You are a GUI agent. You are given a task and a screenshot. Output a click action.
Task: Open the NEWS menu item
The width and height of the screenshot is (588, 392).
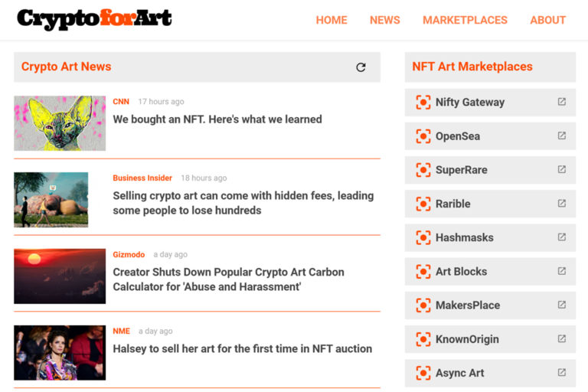coord(384,20)
